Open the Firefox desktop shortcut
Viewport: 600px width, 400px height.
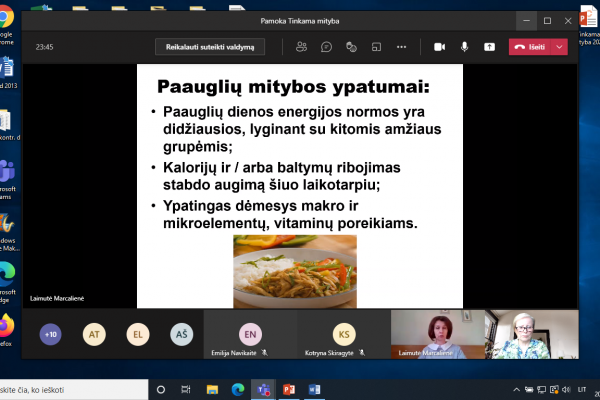[6, 330]
